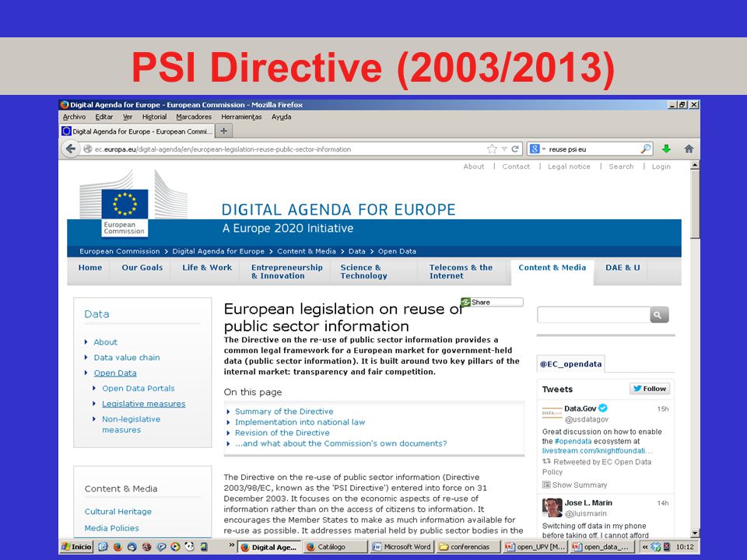The height and width of the screenshot is (560, 747).
Task: Jump to Revision of the Directive
Action: tap(282, 433)
